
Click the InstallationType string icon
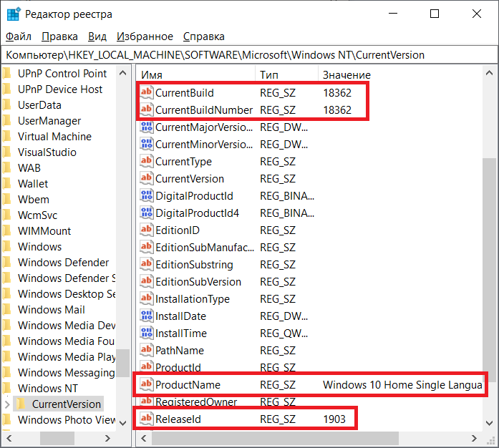[x=146, y=298]
